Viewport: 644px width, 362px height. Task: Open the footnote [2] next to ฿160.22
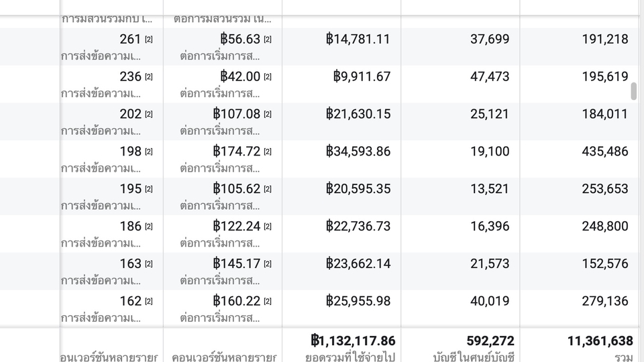tap(268, 302)
